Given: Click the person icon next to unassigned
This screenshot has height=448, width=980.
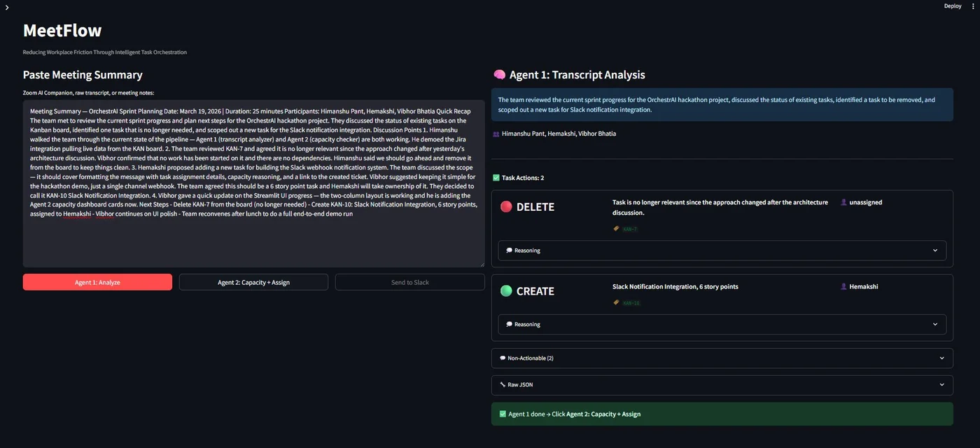Looking at the screenshot, I should coord(843,202).
